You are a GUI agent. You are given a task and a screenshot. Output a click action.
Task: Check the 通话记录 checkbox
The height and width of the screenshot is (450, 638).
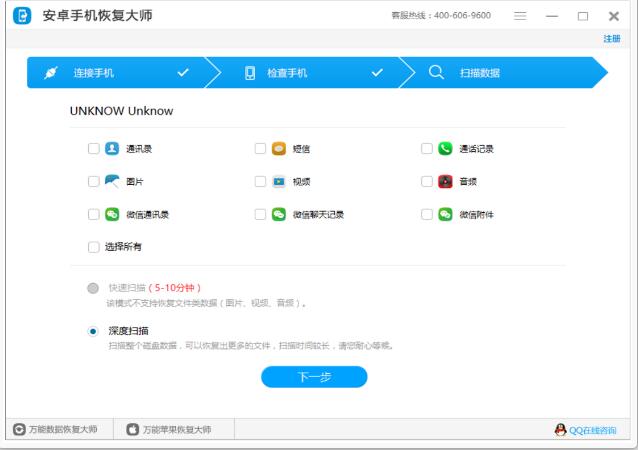(x=427, y=149)
